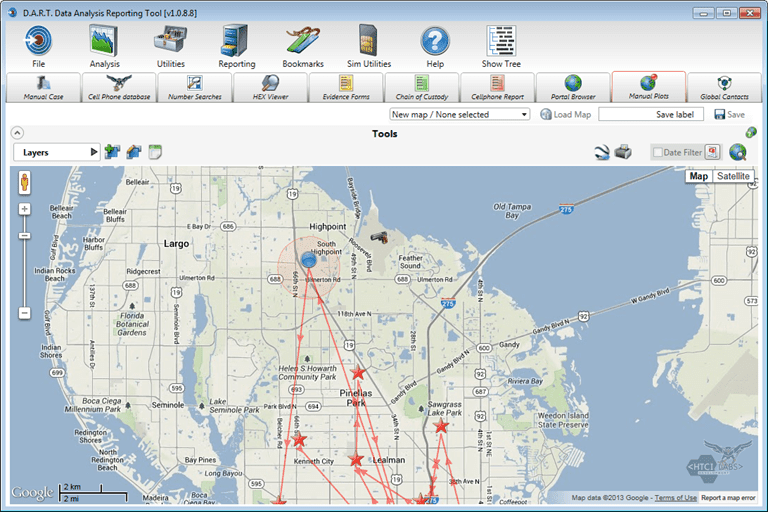Click the Weedon Island State Preserve label
Image resolution: width=769 pixels, height=513 pixels.
point(563,420)
